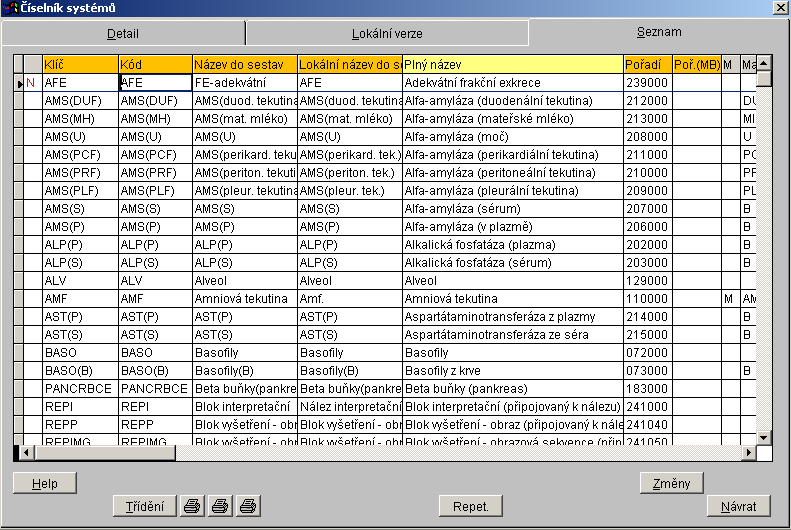The image size is (791, 530).
Task: Select the Seznam tab
Action: [657, 32]
